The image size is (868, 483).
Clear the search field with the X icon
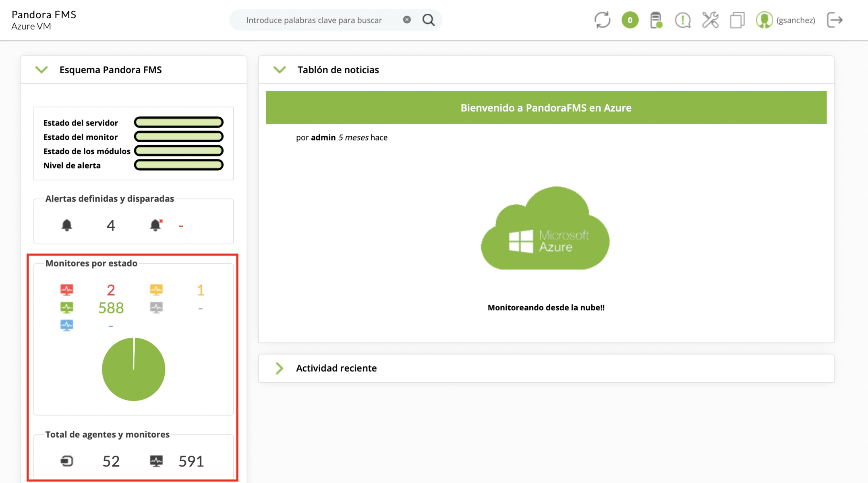(x=407, y=20)
